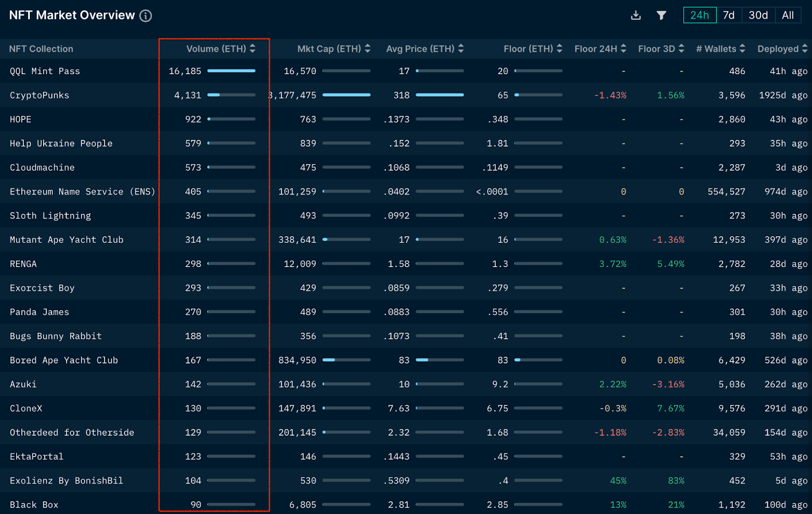The height and width of the screenshot is (514, 812).
Task: Open the Cloudmachine collection
Action: (42, 168)
